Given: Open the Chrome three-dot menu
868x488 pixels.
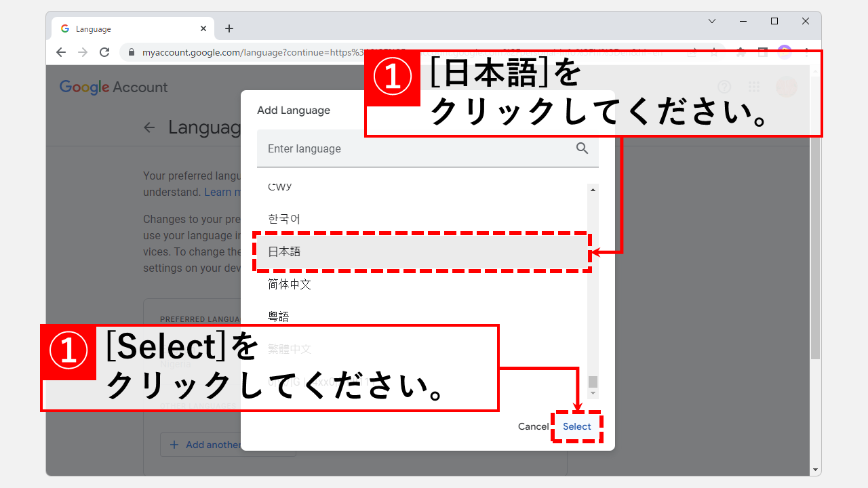Looking at the screenshot, I should [x=806, y=52].
